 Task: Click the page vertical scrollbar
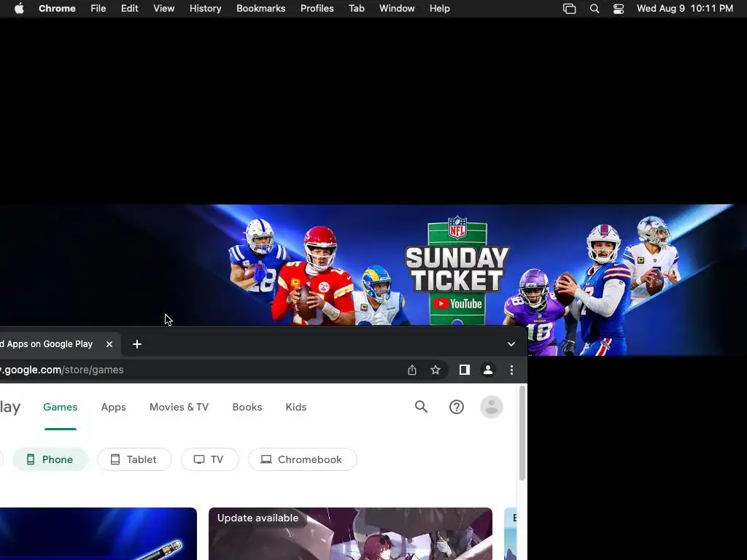[522, 433]
